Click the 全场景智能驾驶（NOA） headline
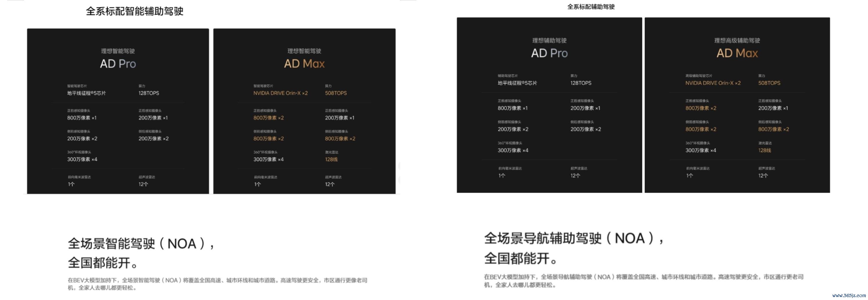Viewport: 868px width, 300px height. click(141, 244)
